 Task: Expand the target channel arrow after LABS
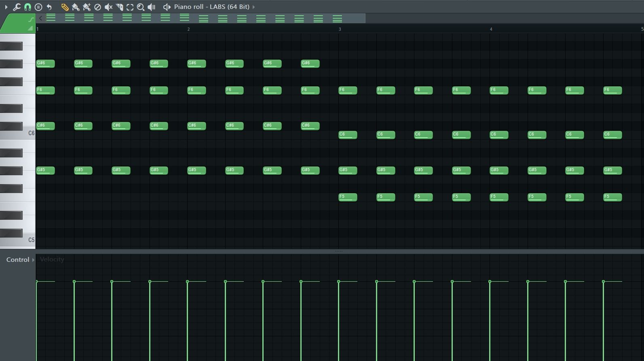click(x=253, y=7)
